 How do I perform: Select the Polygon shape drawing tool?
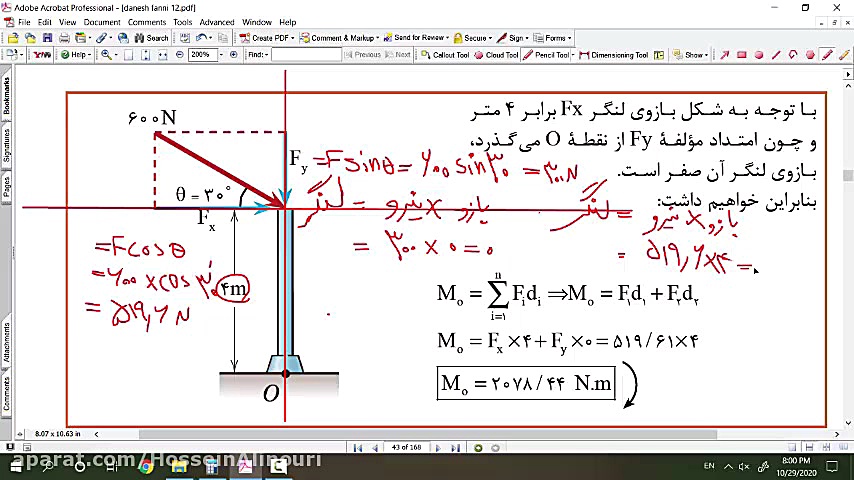810,55
